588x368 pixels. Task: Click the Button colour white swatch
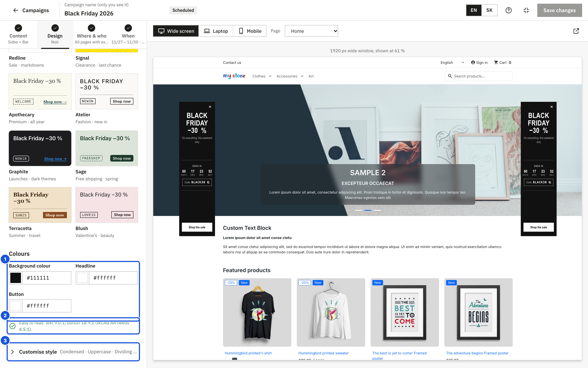(x=16, y=306)
